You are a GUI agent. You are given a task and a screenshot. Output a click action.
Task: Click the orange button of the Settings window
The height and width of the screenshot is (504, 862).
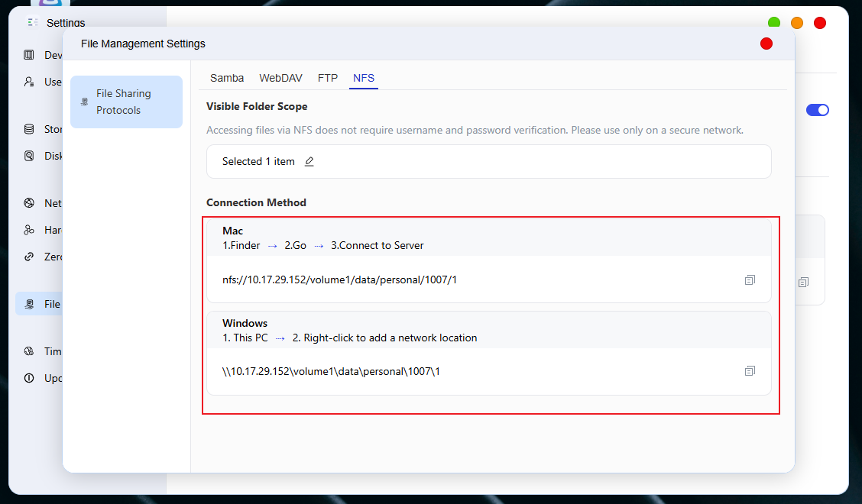click(x=797, y=23)
